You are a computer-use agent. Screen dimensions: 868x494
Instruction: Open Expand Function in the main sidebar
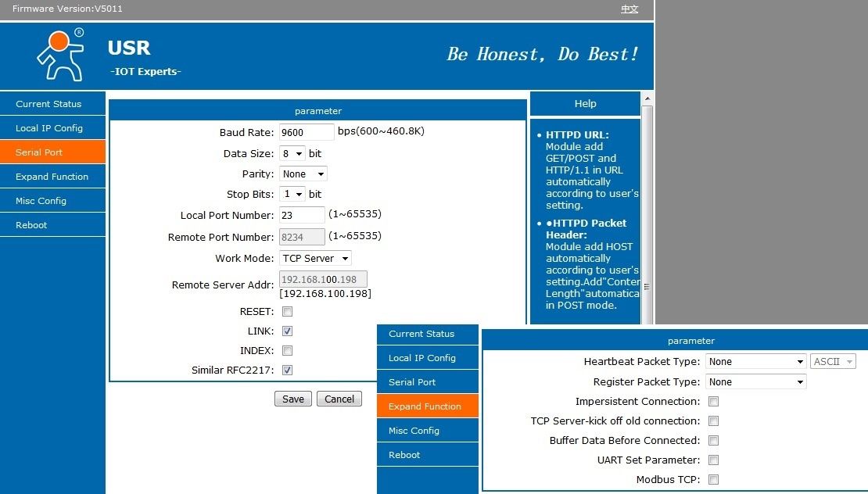(52, 177)
